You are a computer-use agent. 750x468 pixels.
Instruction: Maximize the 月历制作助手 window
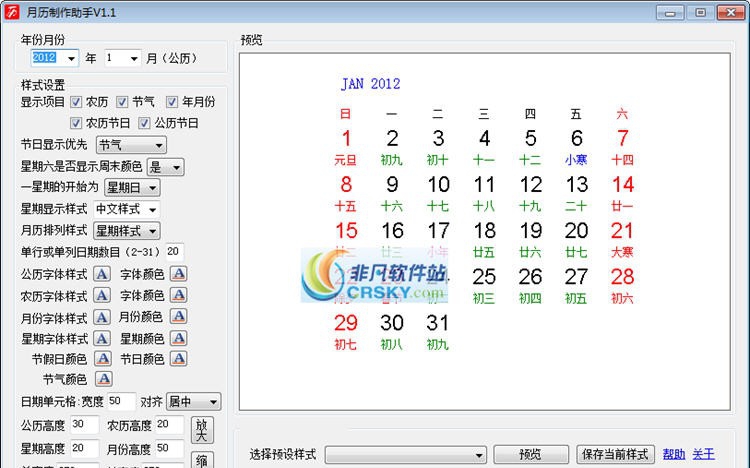[700, 12]
